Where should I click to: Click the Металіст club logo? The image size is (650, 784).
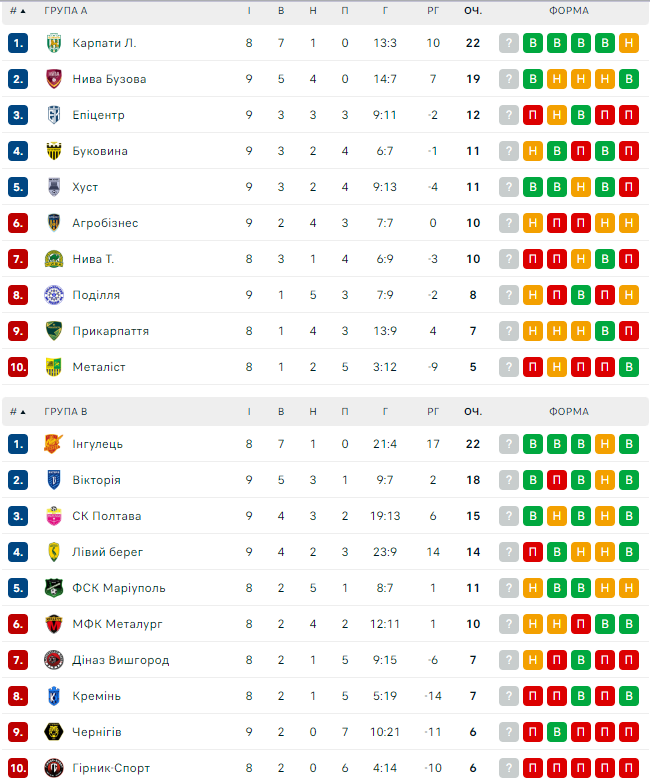pyautogui.click(x=54, y=367)
